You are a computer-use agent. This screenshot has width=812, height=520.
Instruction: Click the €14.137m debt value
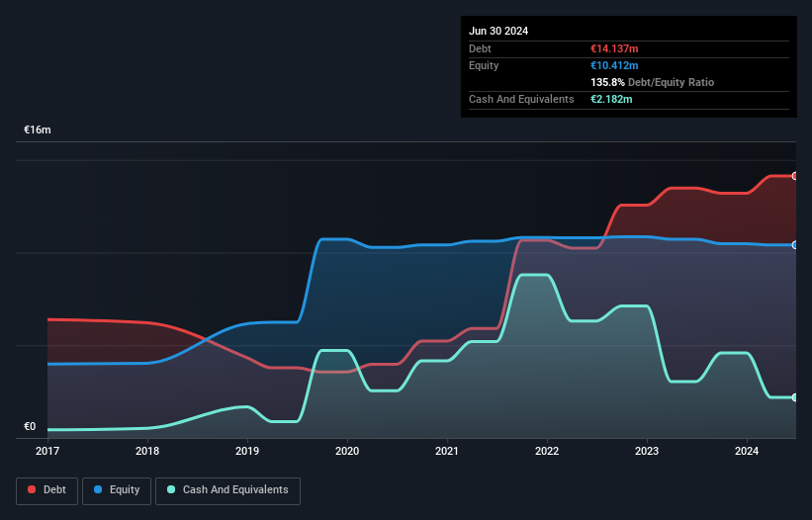(x=614, y=48)
